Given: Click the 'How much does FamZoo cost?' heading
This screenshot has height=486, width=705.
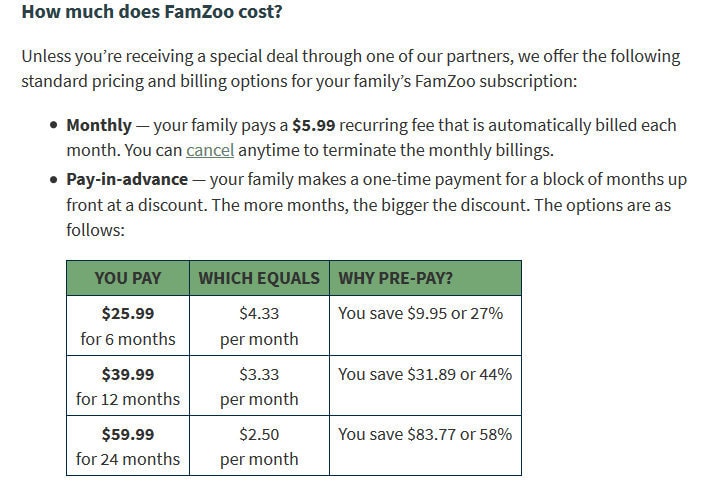Looking at the screenshot, I should click(x=152, y=12).
